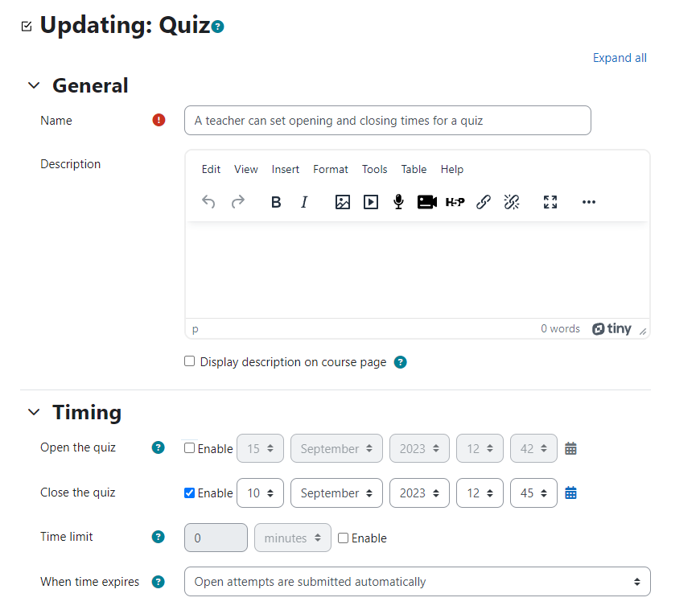
Task: Open the calendar picker for Close the quiz
Action: pos(570,493)
